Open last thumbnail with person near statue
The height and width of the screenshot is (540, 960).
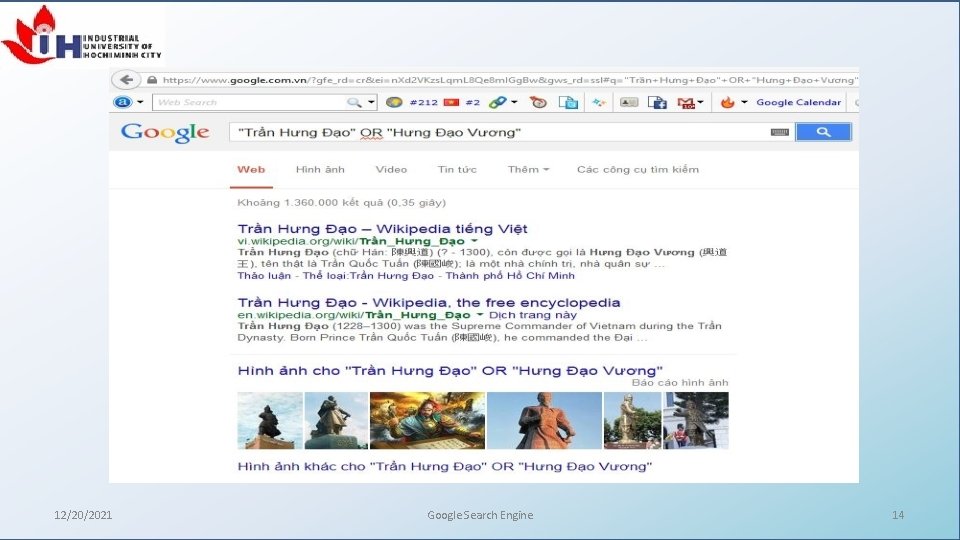pos(696,421)
